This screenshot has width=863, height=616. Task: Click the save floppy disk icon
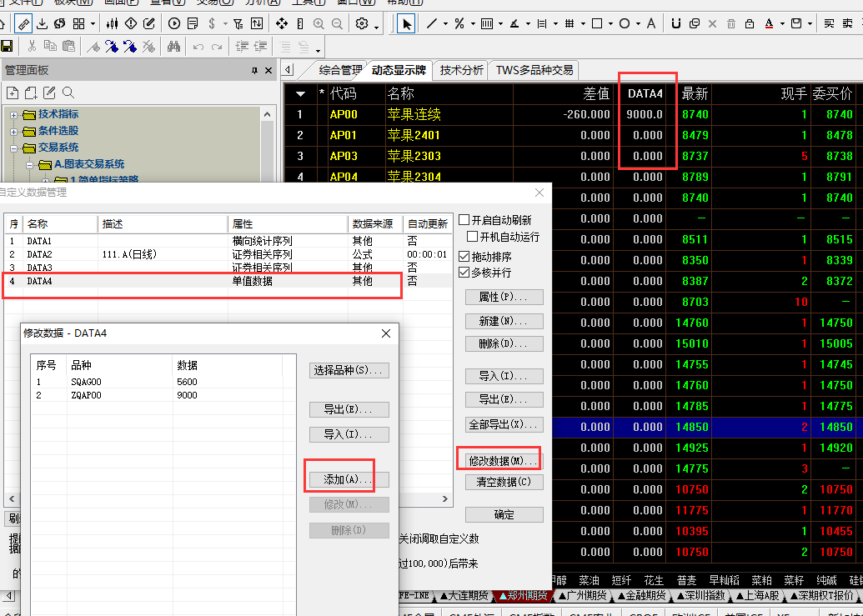[8, 47]
